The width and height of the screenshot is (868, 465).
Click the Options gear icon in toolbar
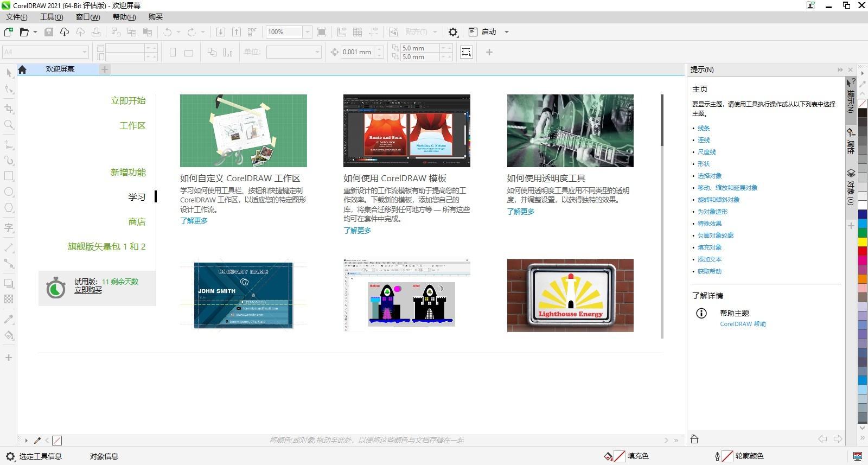pos(453,32)
